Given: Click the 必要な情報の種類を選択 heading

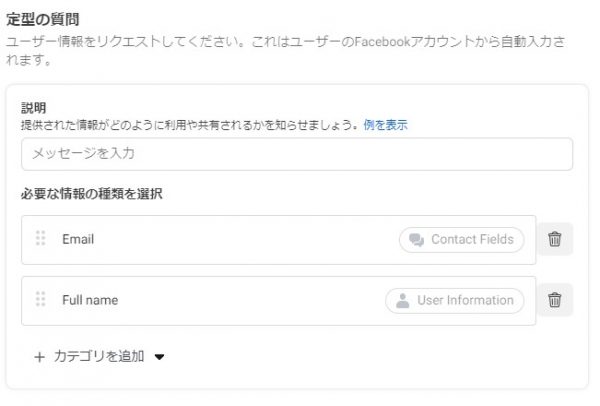Looking at the screenshot, I should (92, 194).
